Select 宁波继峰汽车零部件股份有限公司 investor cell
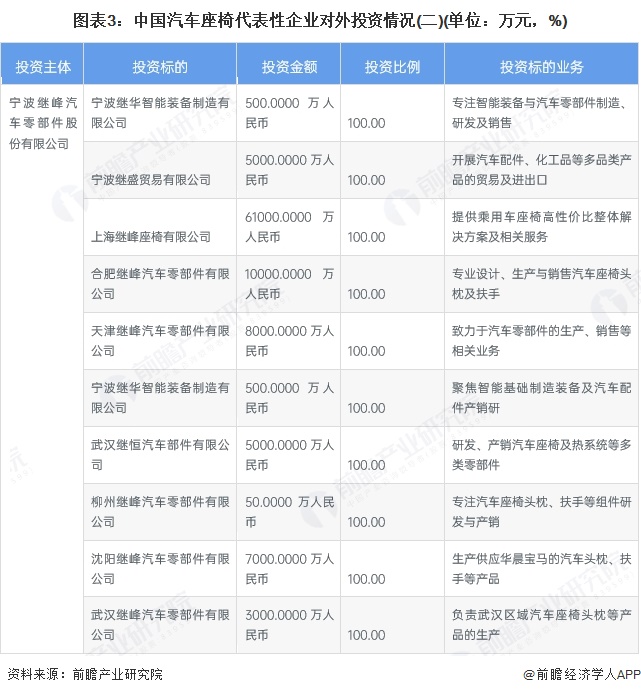 [43, 123]
